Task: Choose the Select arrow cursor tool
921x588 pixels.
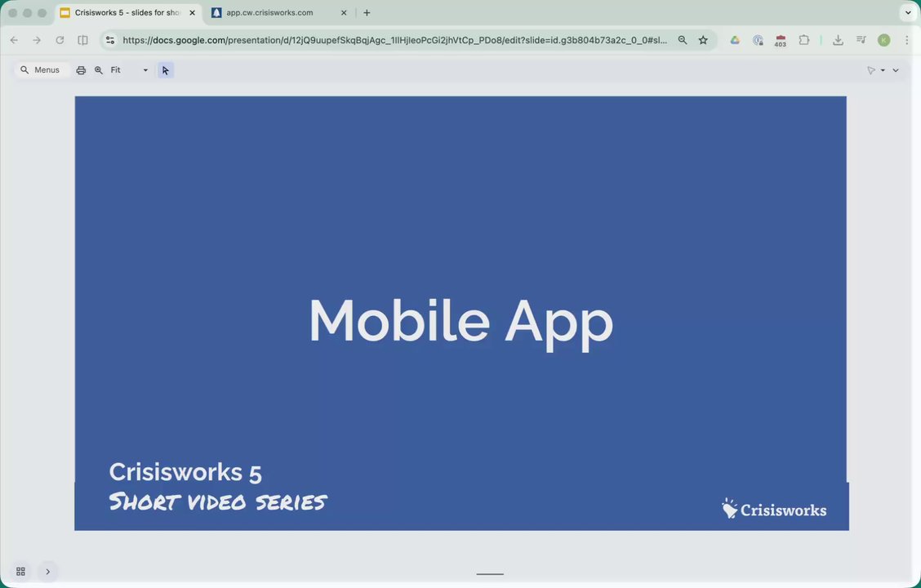Action: click(x=166, y=70)
